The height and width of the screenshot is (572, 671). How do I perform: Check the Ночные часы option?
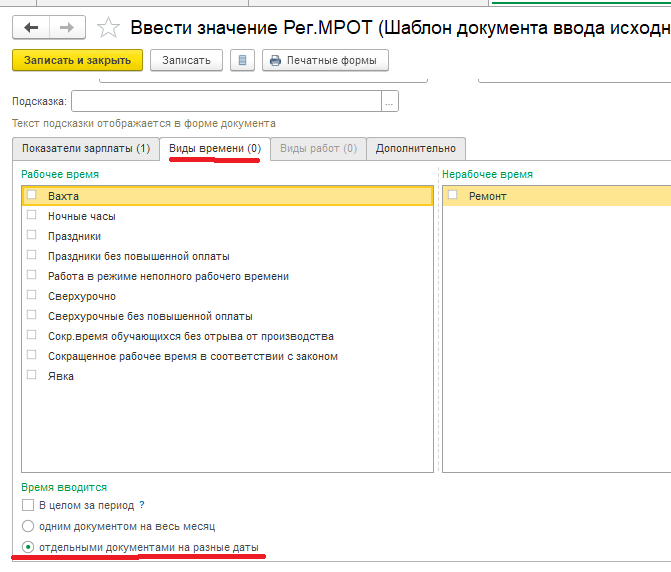click(32, 216)
